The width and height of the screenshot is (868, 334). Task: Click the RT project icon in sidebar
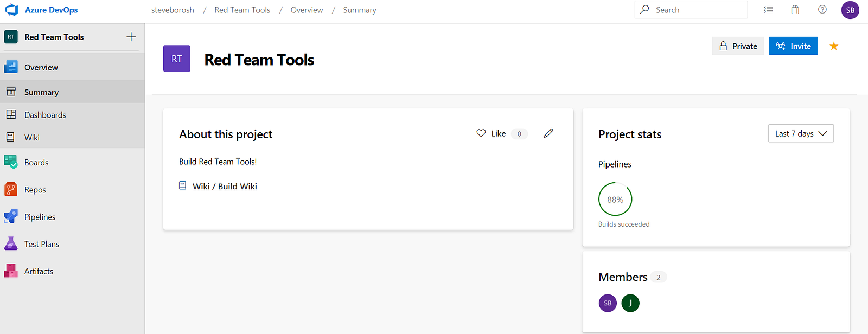pos(11,37)
